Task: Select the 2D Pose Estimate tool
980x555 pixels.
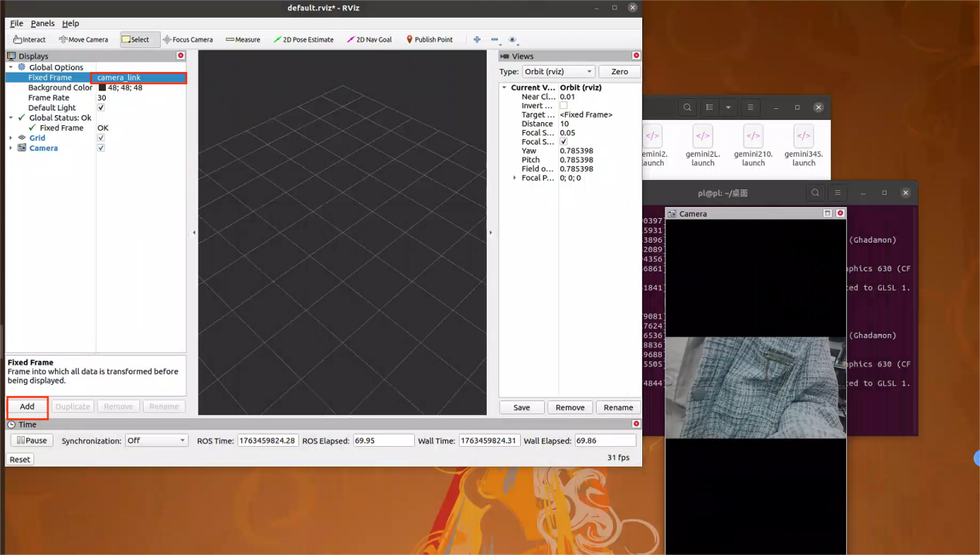Action: [303, 39]
